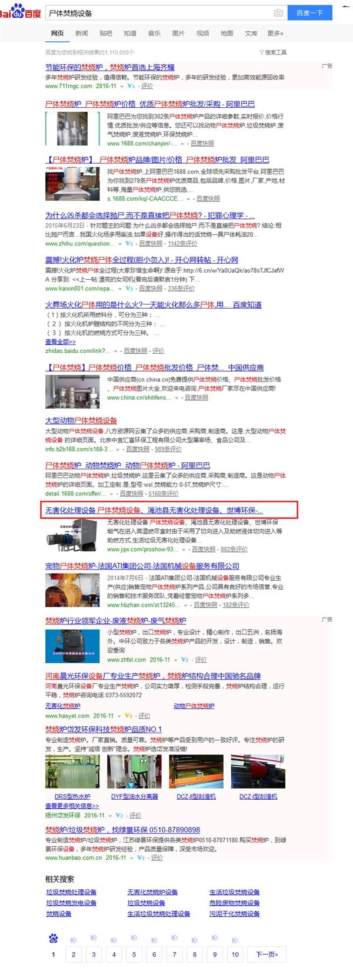Switch to the 图片 tab
This screenshot has height=980, width=353.
(x=178, y=34)
